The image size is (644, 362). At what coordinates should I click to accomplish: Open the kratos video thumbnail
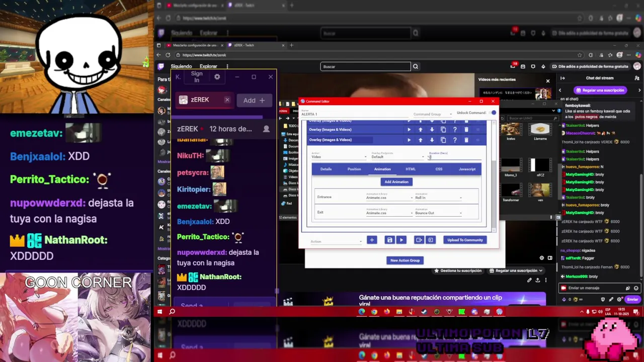tap(511, 130)
